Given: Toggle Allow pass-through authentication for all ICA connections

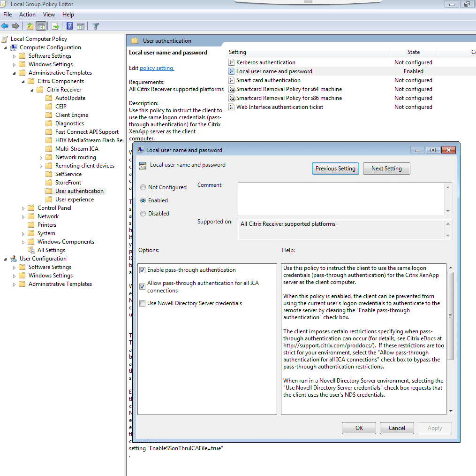Looking at the screenshot, I should 142,287.
